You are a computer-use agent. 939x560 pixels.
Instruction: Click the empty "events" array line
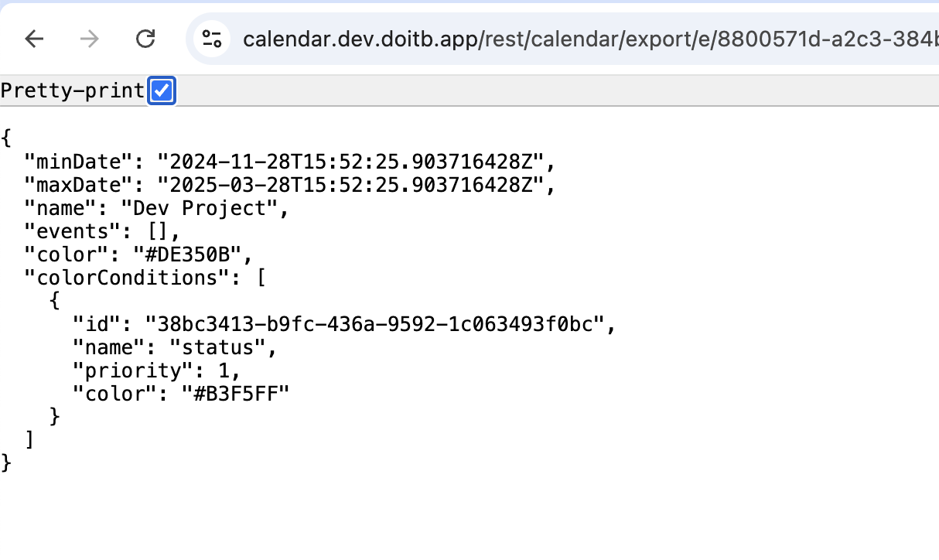pyautogui.click(x=102, y=232)
